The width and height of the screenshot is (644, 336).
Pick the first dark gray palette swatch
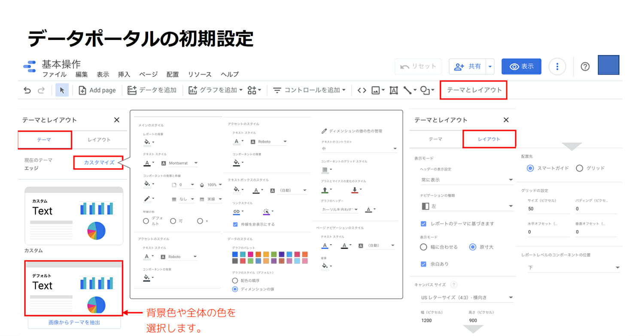click(x=235, y=260)
